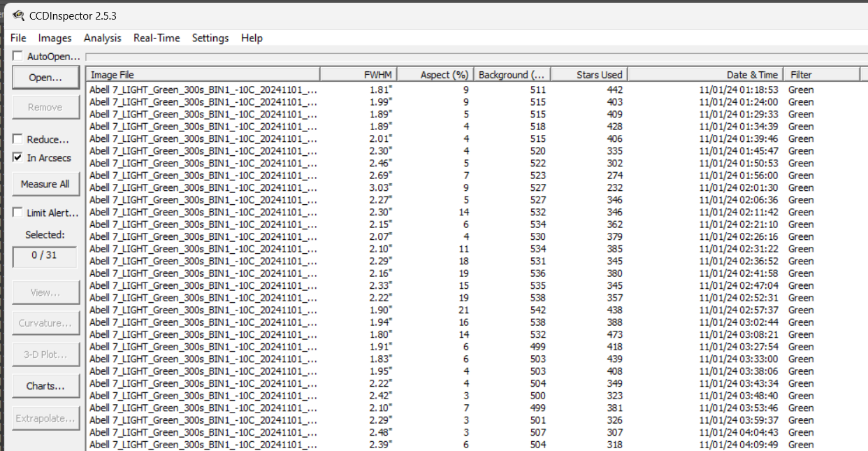Enable the AutoOpen checkbox
Screen dimensions: 868x451
point(18,57)
